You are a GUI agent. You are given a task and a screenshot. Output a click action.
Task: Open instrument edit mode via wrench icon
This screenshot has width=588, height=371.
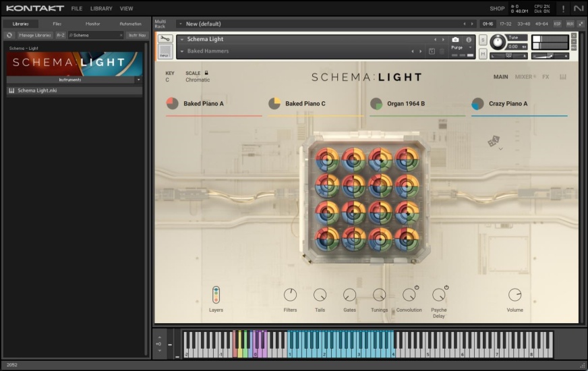165,39
